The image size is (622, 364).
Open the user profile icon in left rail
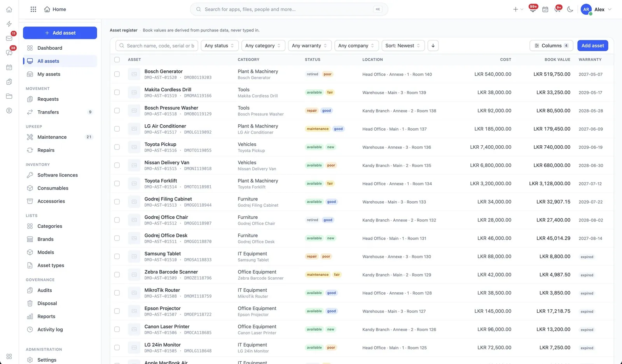click(9, 111)
